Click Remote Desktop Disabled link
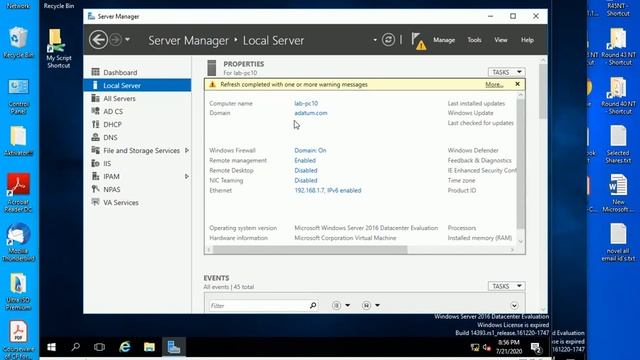The width and height of the screenshot is (640, 360). [x=306, y=170]
